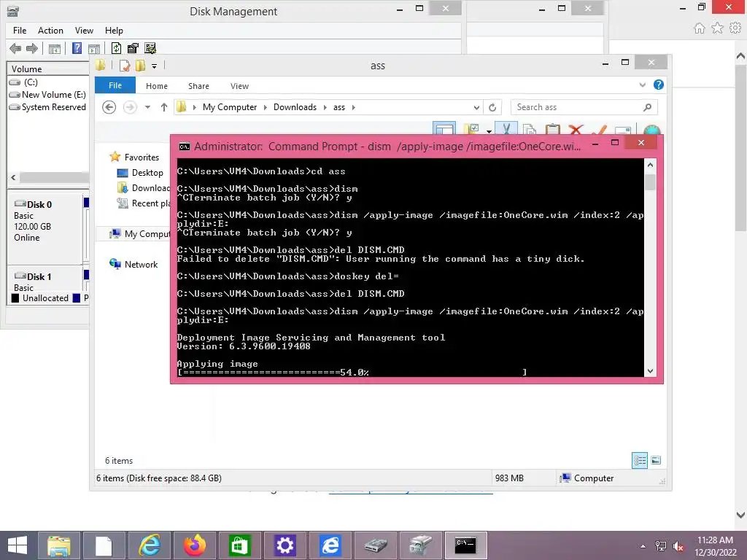Click the muted volume tray icon
The height and width of the screenshot is (560, 747).
tap(678, 545)
